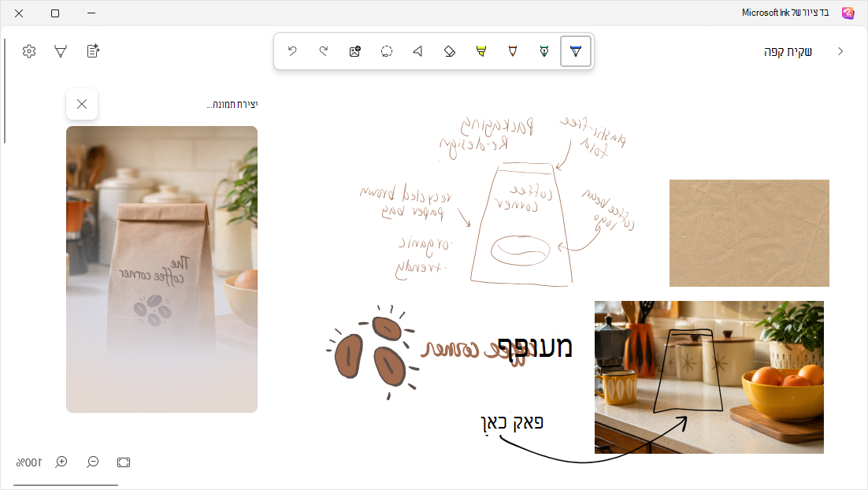Click the sparkle document icon

pyautogui.click(x=93, y=51)
